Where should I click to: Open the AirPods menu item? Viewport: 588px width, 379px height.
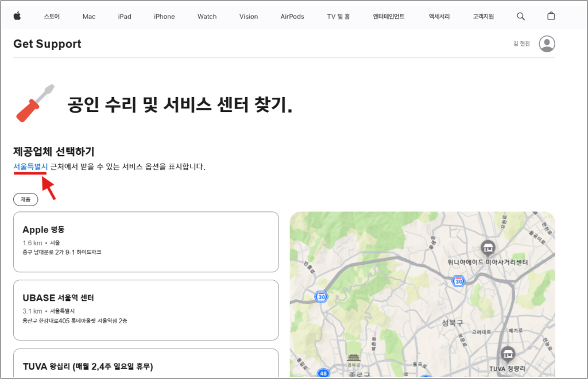(292, 17)
